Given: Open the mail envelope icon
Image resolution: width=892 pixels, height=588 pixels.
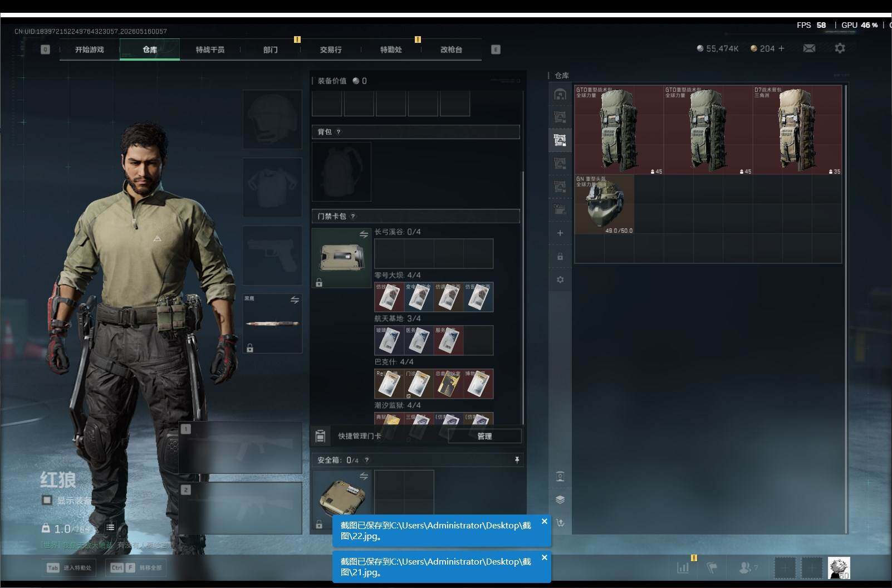Looking at the screenshot, I should pos(809,48).
